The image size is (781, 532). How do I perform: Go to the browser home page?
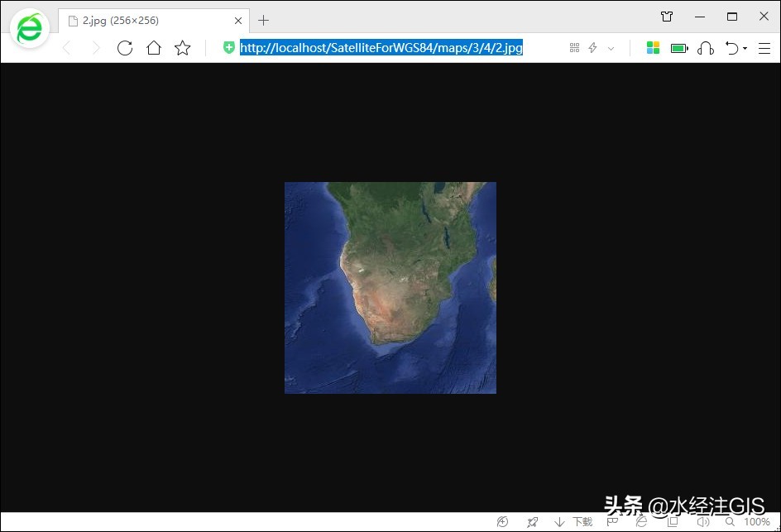[x=153, y=48]
